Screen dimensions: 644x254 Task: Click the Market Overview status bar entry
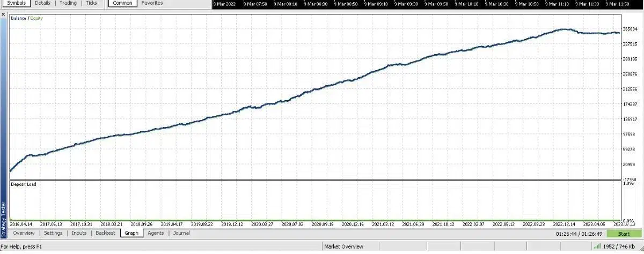click(344, 246)
